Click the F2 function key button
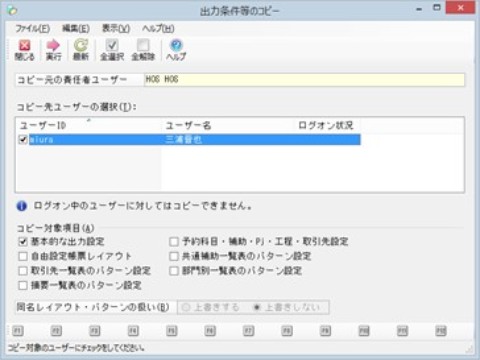 56,331
